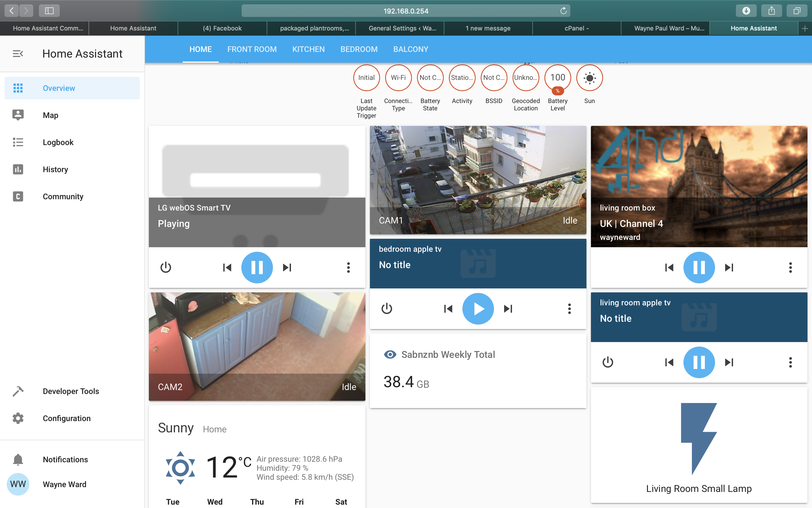812x508 pixels.
Task: Skip to next track on LG webOS TV
Action: pyautogui.click(x=287, y=268)
